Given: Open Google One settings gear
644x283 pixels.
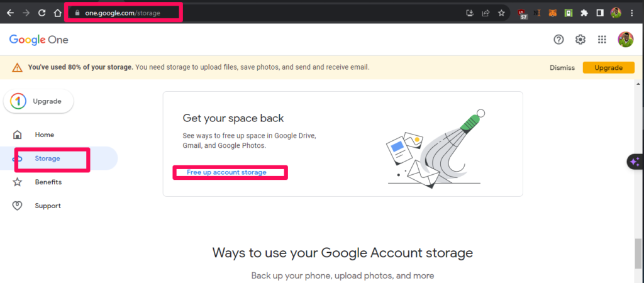Looking at the screenshot, I should pos(580,40).
